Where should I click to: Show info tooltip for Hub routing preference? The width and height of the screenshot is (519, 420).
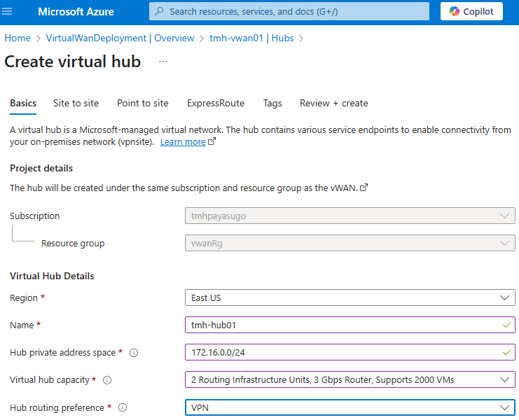tap(123, 408)
